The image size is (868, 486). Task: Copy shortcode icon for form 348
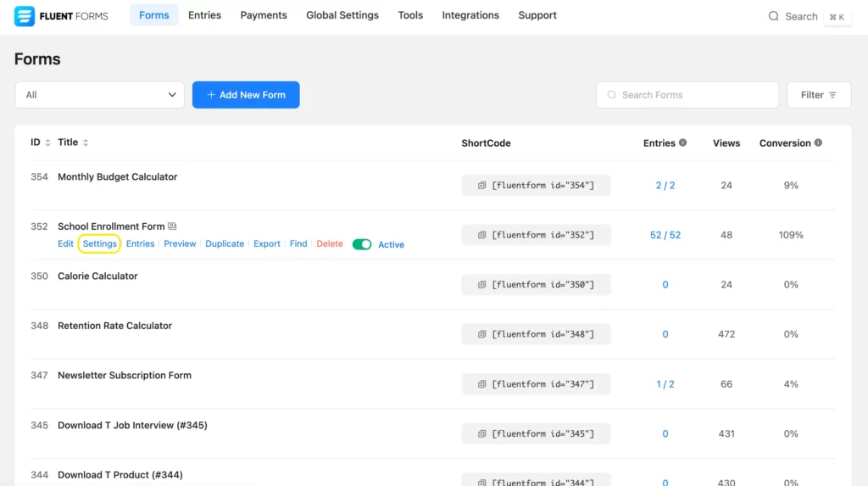pos(481,334)
